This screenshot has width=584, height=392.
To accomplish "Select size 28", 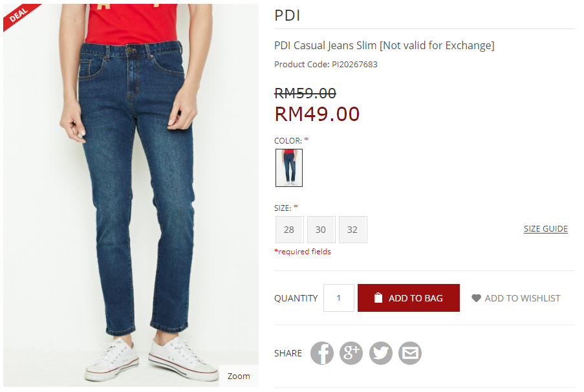I will pos(289,230).
